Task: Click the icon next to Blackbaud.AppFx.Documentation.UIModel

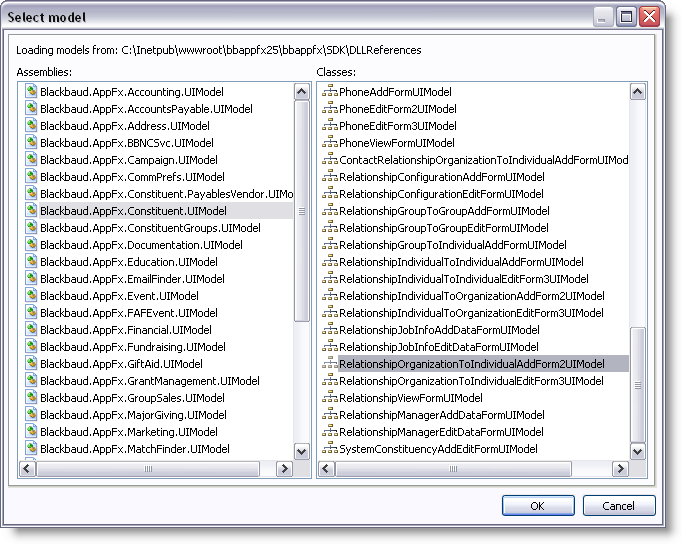Action: click(x=31, y=244)
